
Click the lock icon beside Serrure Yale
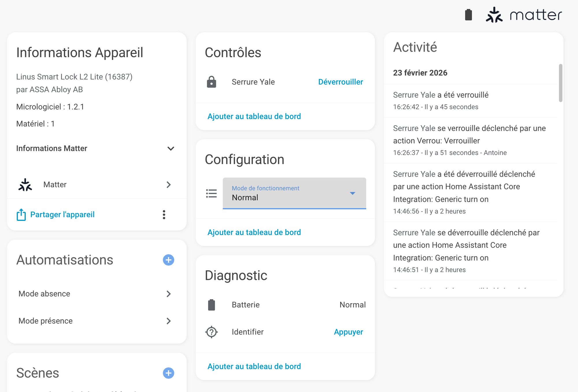click(212, 82)
